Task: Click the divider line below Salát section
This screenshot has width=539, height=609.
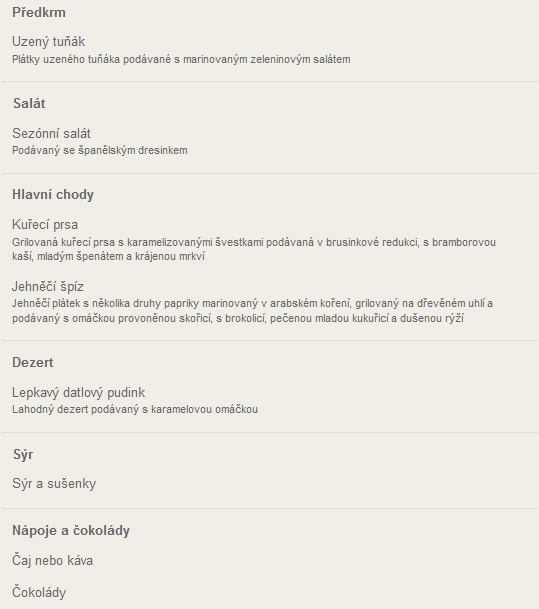Action: pos(270,173)
